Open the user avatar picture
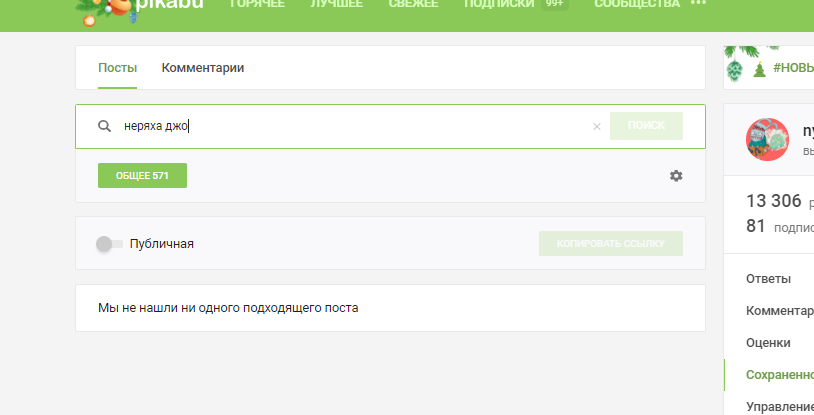Image resolution: width=814 pixels, height=415 pixels. click(767, 139)
